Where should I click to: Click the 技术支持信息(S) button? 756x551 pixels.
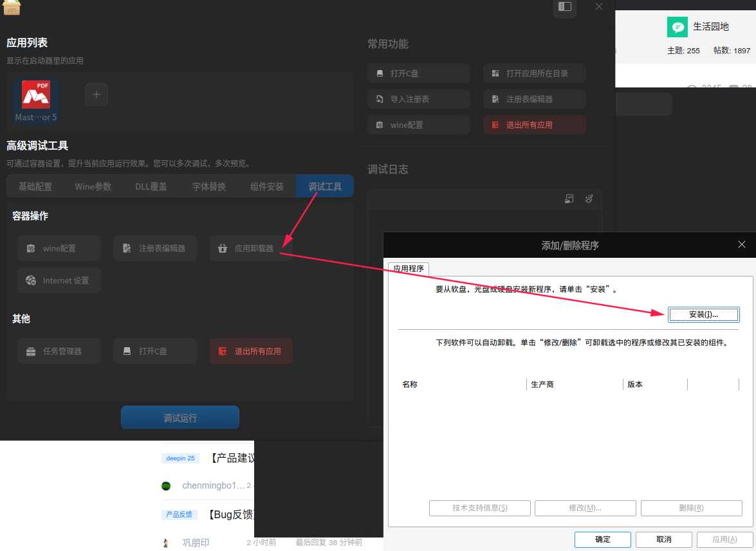[480, 508]
